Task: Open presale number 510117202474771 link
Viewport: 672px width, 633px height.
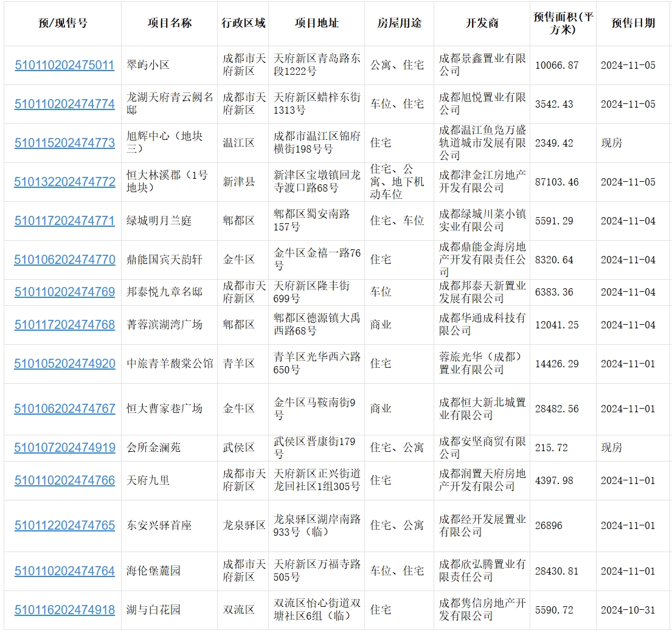Action: pyautogui.click(x=64, y=221)
